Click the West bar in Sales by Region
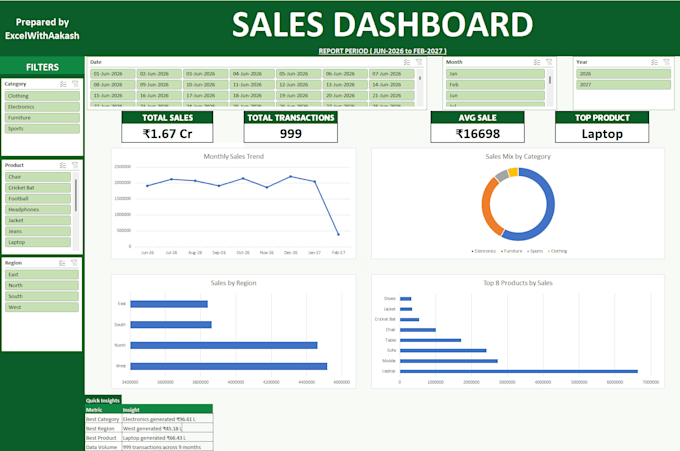Image resolution: width=680 pixels, height=451 pixels. click(229, 366)
